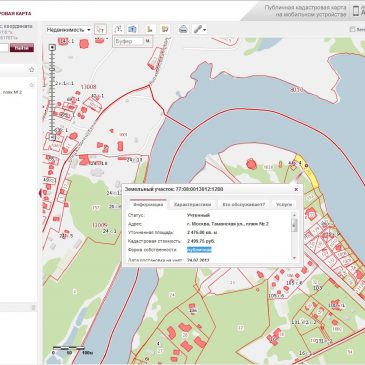365x365 pixels.
Task: Open the Услуги tab
Action: click(284, 204)
